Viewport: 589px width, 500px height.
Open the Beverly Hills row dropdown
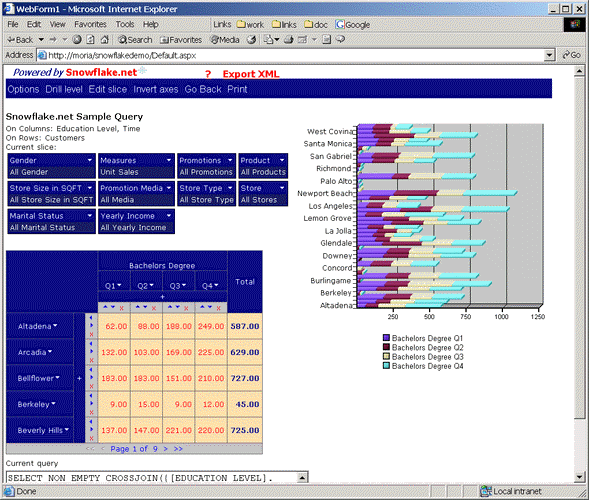point(66,429)
